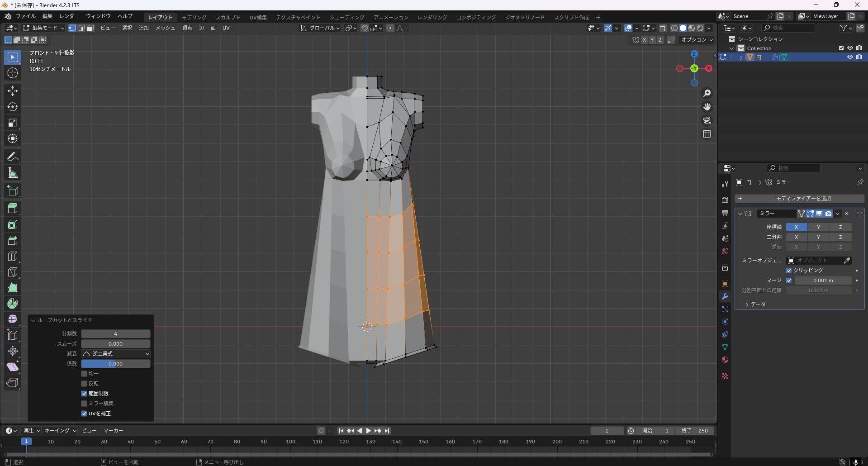
Task: Jump to the end frame button
Action: coord(387,431)
